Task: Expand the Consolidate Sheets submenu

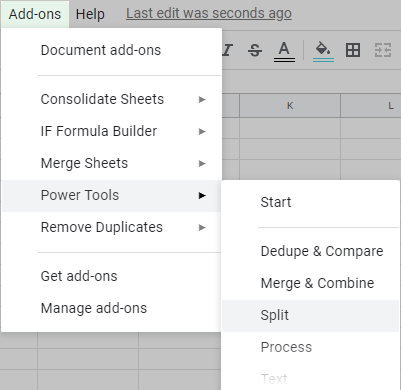Action: [x=111, y=99]
